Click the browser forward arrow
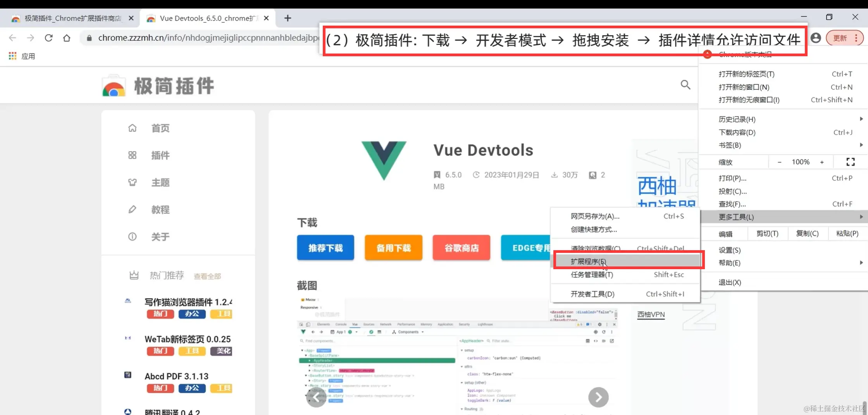Viewport: 868px width, 415px height. (x=30, y=38)
